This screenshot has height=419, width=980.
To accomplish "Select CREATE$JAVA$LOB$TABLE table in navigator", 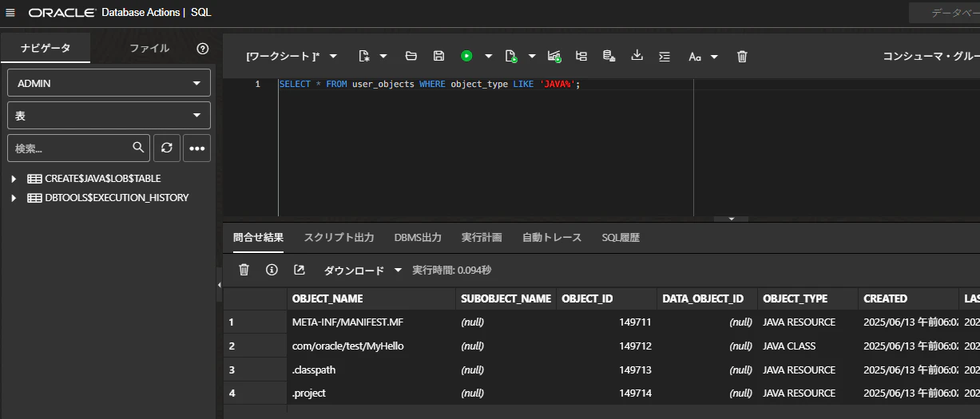I will [x=102, y=179].
